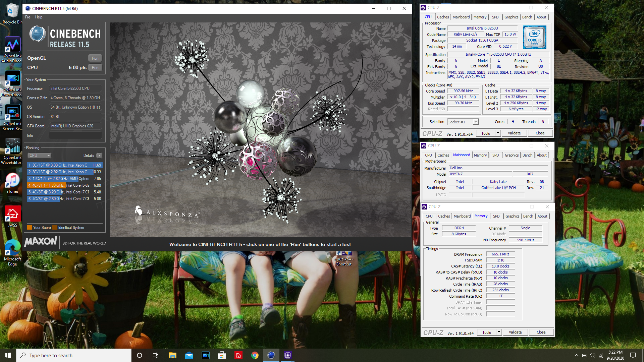The width and height of the screenshot is (644, 362).
Task: Open CyberLink AudioDirector desktop icon
Action: 12,50
